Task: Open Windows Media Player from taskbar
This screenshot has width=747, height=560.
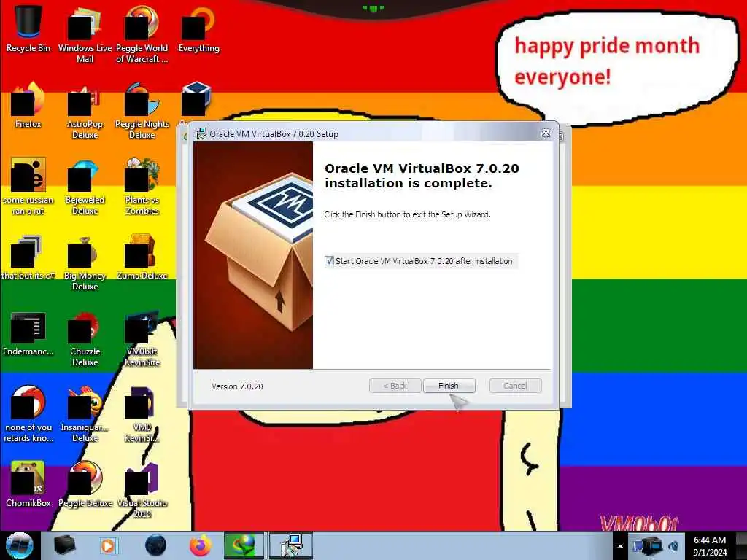Action: [x=108, y=545]
